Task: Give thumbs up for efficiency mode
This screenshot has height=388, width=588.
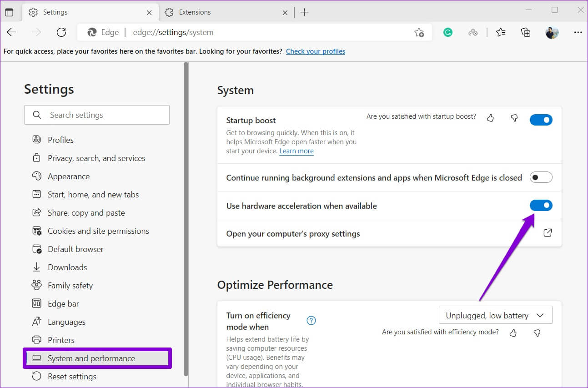Action: click(513, 333)
